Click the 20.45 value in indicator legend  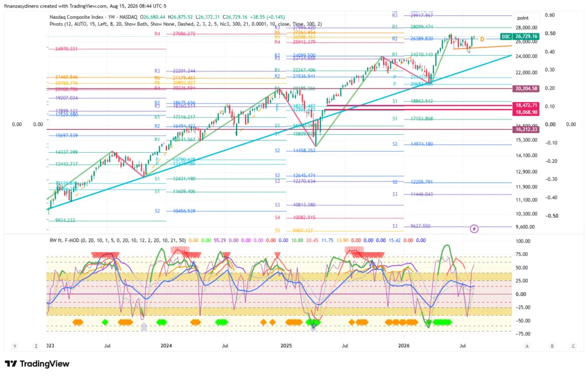(312, 241)
